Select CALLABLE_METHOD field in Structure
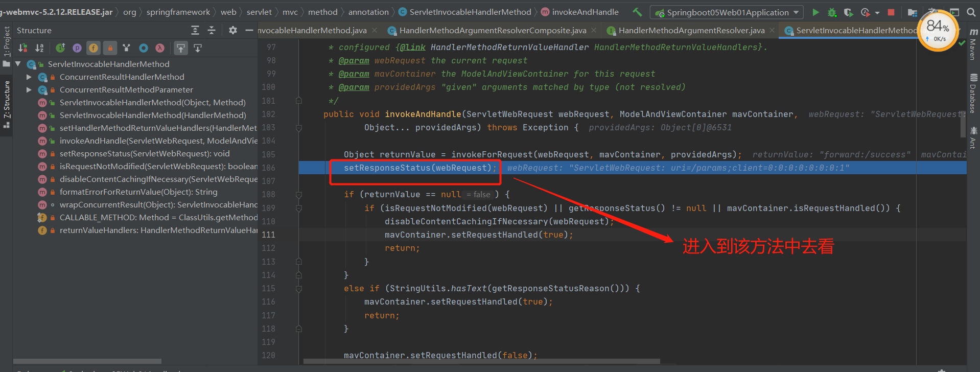 158,217
